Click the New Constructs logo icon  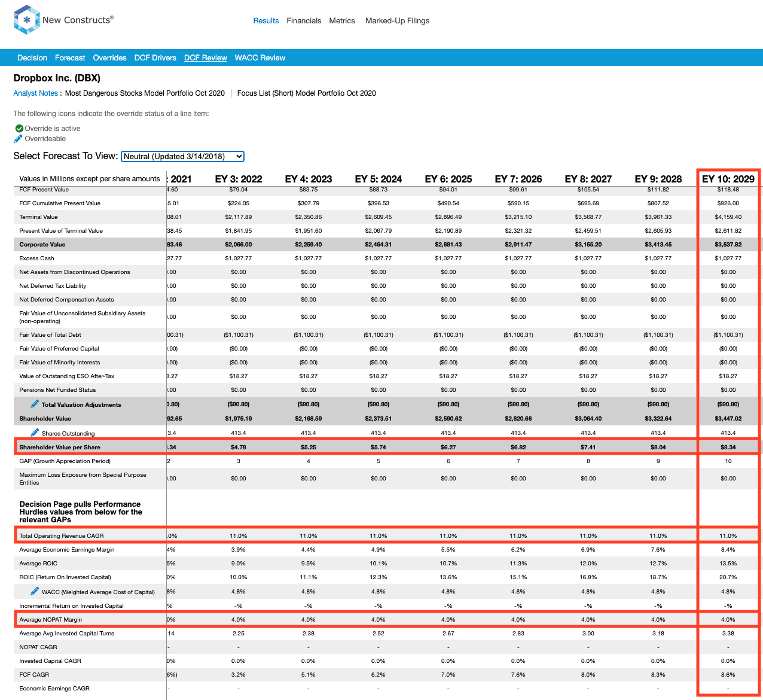coord(26,20)
